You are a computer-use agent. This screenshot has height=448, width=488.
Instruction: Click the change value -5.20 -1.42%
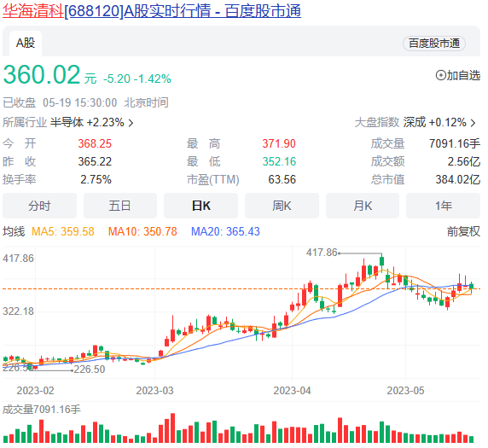[137, 79]
